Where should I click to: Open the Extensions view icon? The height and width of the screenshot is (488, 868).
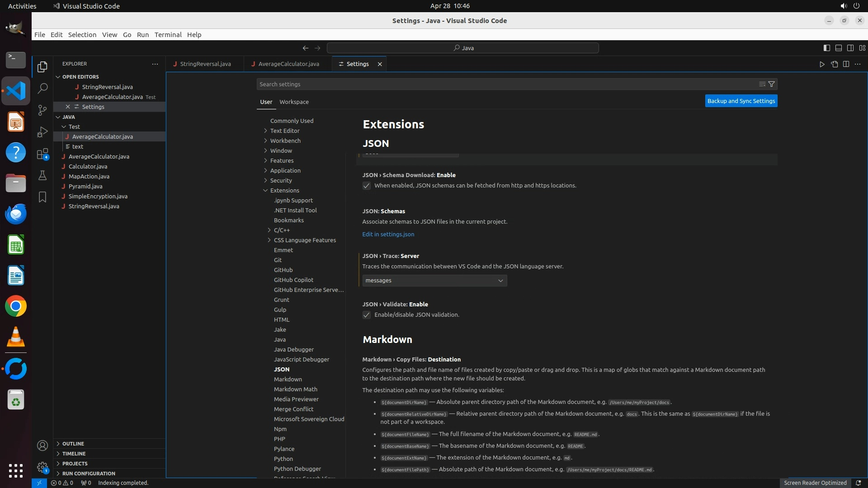tap(42, 154)
